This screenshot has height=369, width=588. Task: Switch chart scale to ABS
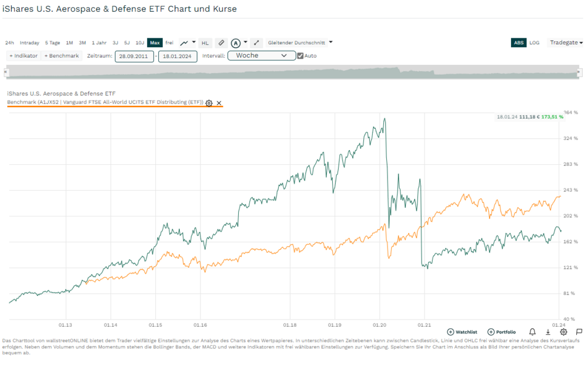[x=519, y=43]
